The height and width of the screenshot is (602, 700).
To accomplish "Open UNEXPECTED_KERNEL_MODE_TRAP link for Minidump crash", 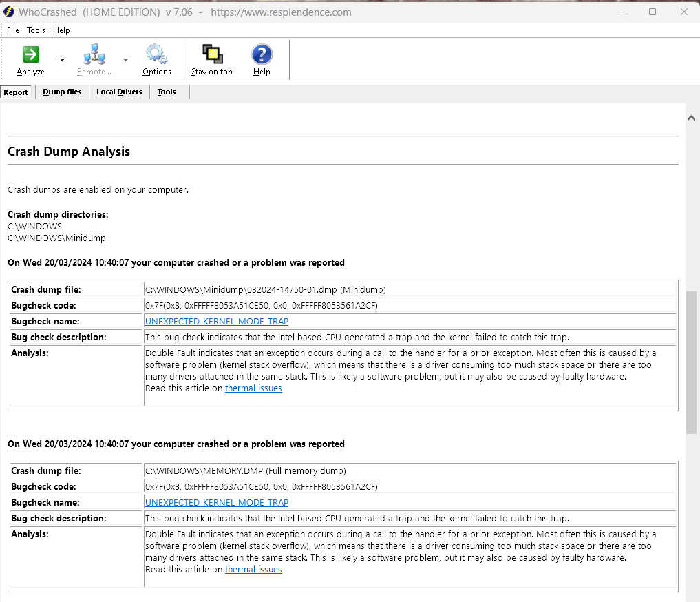I will [217, 321].
